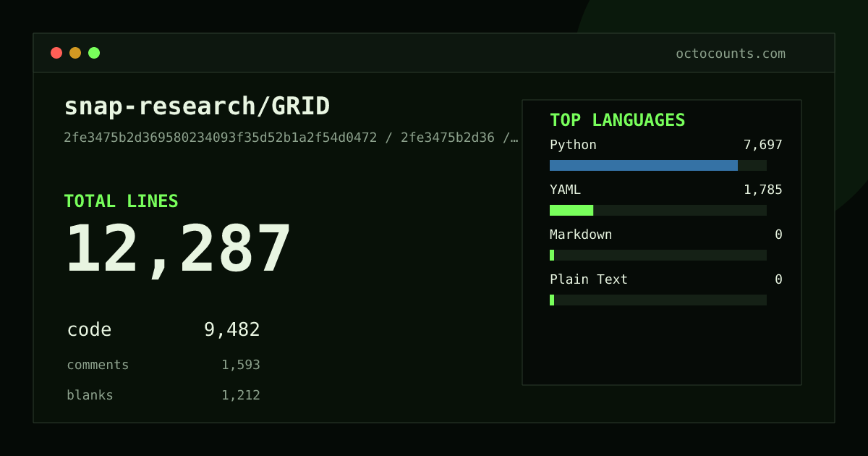Click the red close window dot
The height and width of the screenshot is (456, 868).
pyautogui.click(x=56, y=53)
